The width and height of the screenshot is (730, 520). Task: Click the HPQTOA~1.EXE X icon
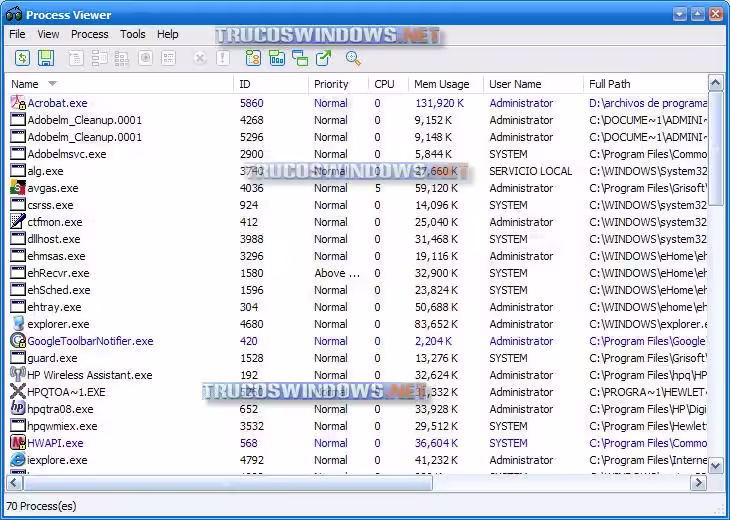coord(18,392)
